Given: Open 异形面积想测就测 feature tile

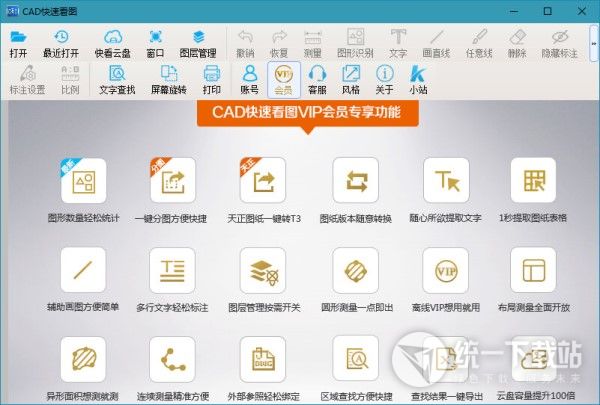Looking at the screenshot, I should tap(83, 359).
